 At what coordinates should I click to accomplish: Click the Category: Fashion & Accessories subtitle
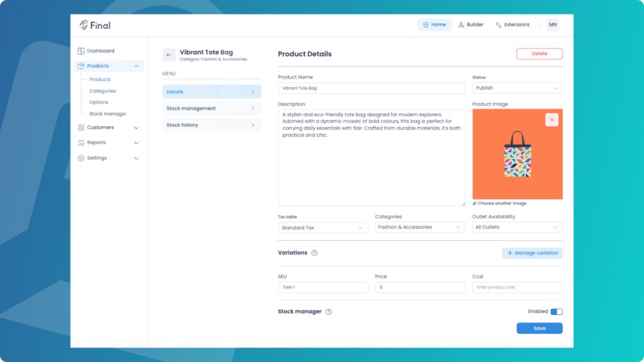coord(213,60)
